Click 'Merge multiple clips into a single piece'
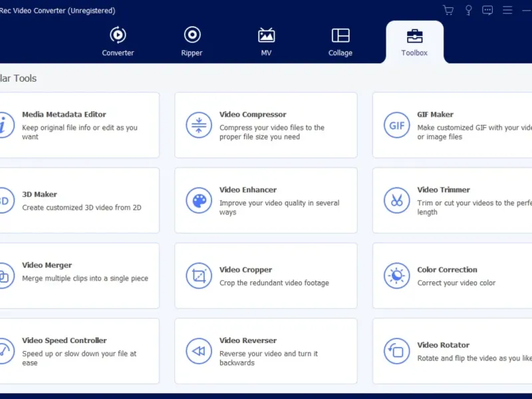This screenshot has width=532, height=399. (x=85, y=279)
